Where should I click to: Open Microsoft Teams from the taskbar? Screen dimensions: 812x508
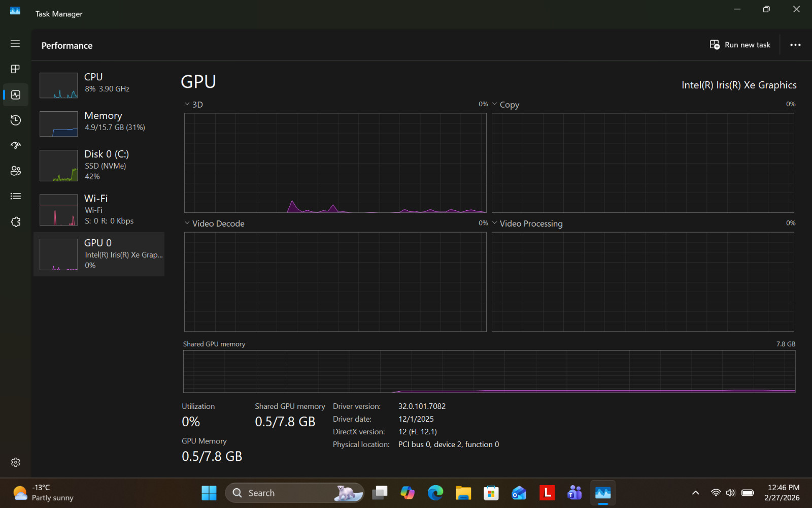tap(575, 493)
